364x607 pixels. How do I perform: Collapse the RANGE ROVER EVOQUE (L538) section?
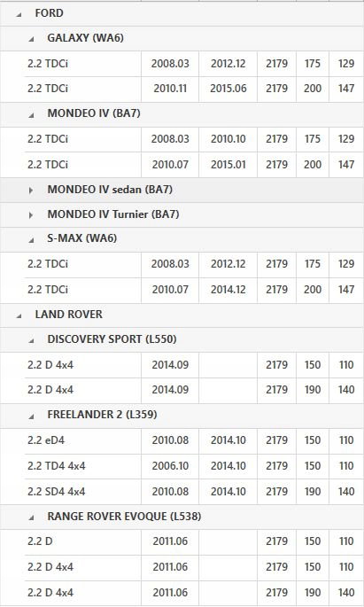(x=31, y=518)
